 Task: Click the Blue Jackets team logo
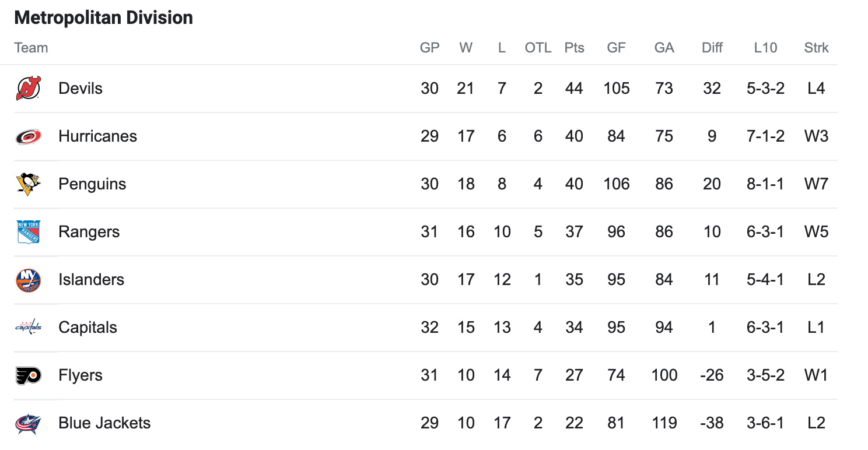click(x=28, y=423)
